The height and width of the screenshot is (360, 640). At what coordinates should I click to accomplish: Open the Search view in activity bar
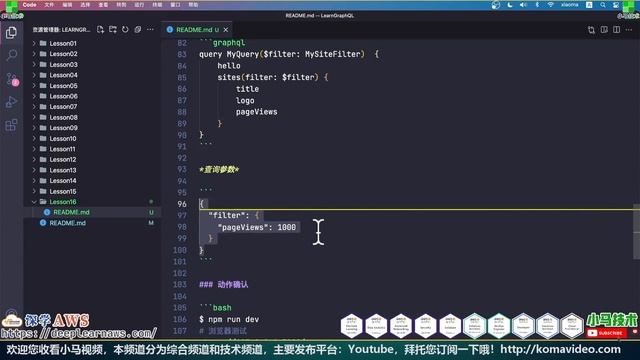[x=11, y=55]
